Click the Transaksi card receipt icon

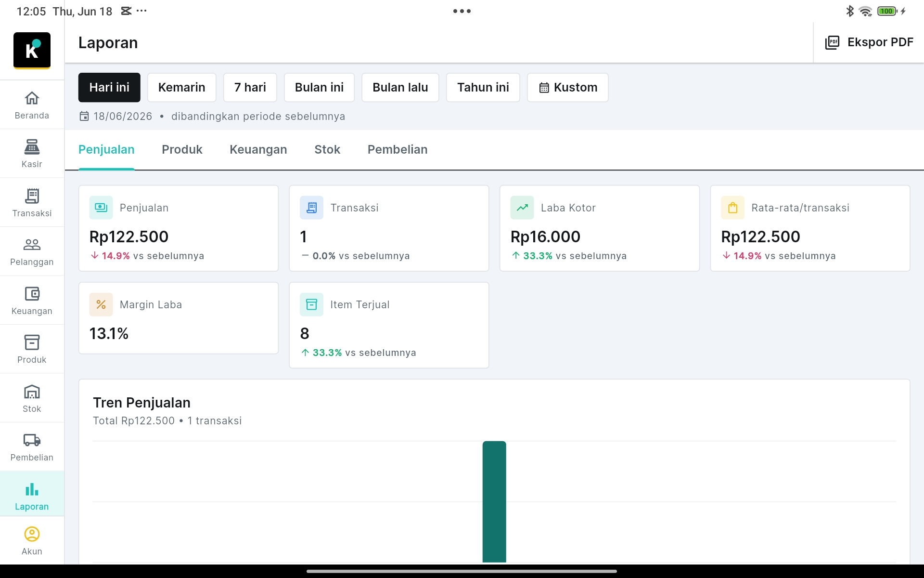click(311, 208)
